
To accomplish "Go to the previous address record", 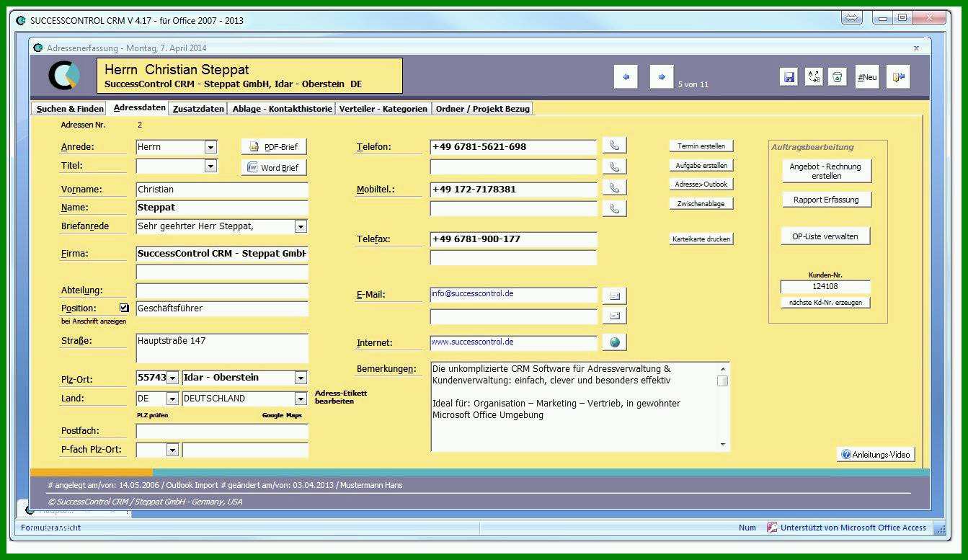I will pos(626,76).
